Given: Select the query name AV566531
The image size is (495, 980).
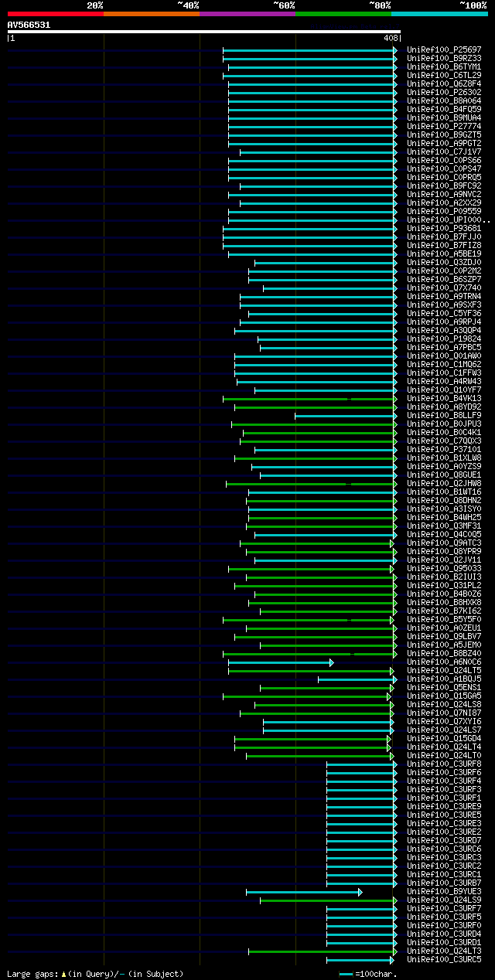Looking at the screenshot, I should tap(29, 25).
